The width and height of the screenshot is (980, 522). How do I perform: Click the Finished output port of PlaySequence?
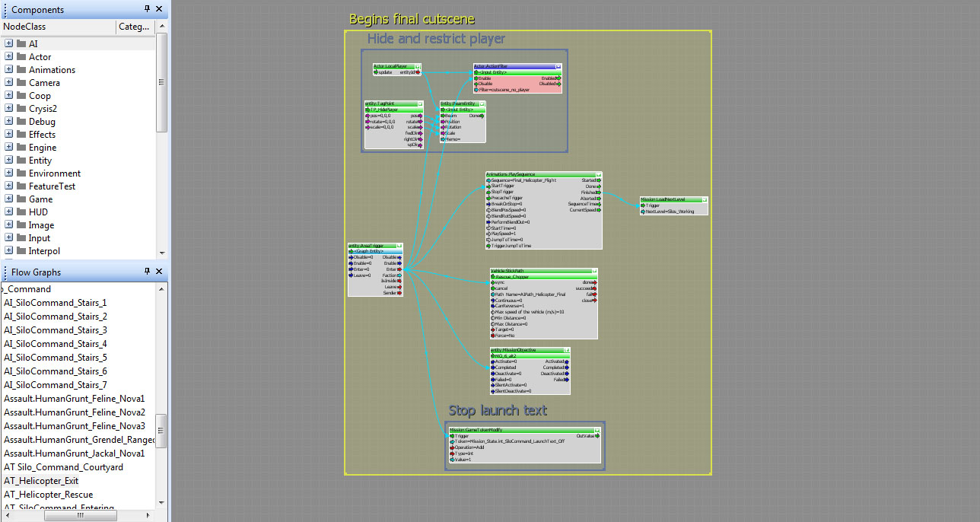598,193
